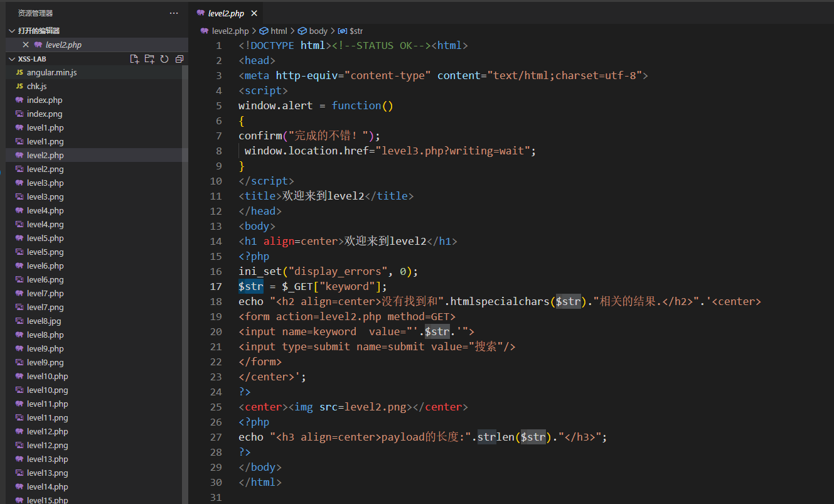
Task: Click the New Folder icon in XSS-LAB header
Action: tap(149, 59)
